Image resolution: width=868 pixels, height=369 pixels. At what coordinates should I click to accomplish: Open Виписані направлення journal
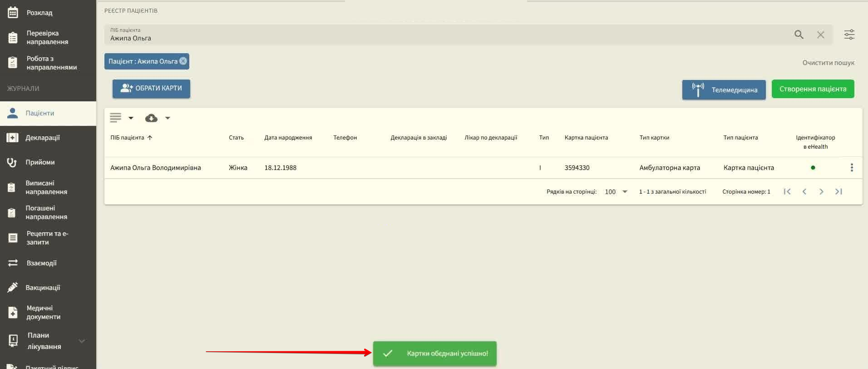click(x=48, y=187)
